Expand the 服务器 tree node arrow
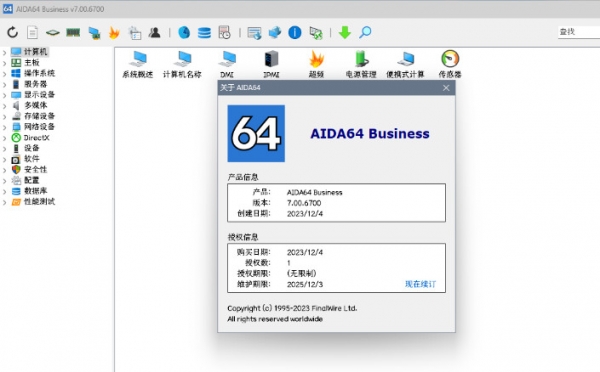Viewport: 600px width, 372px height. (5, 84)
